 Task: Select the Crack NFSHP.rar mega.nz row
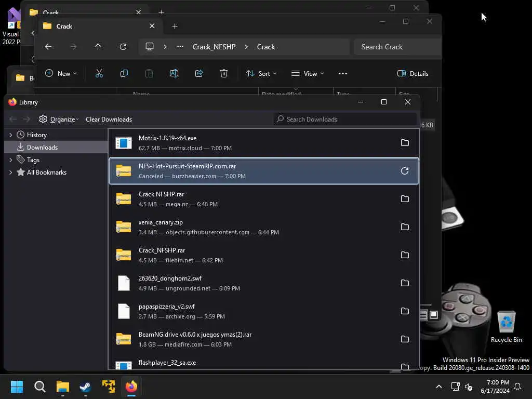(263, 199)
